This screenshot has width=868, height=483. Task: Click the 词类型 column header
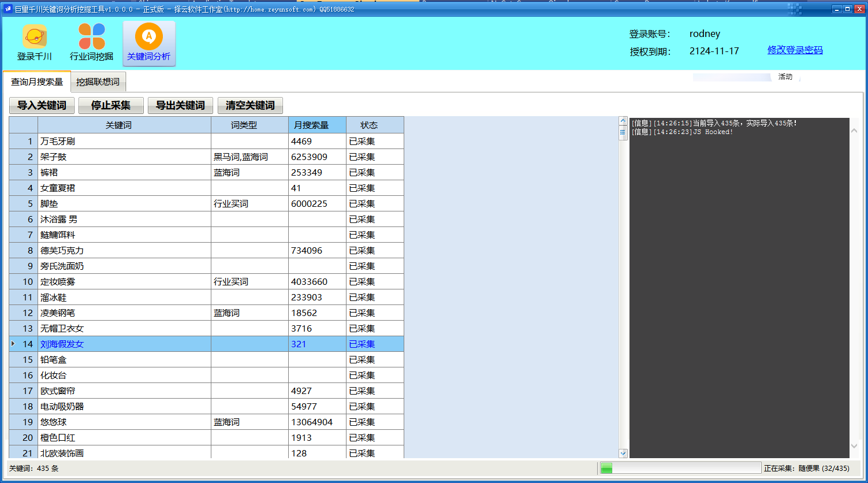pos(249,125)
